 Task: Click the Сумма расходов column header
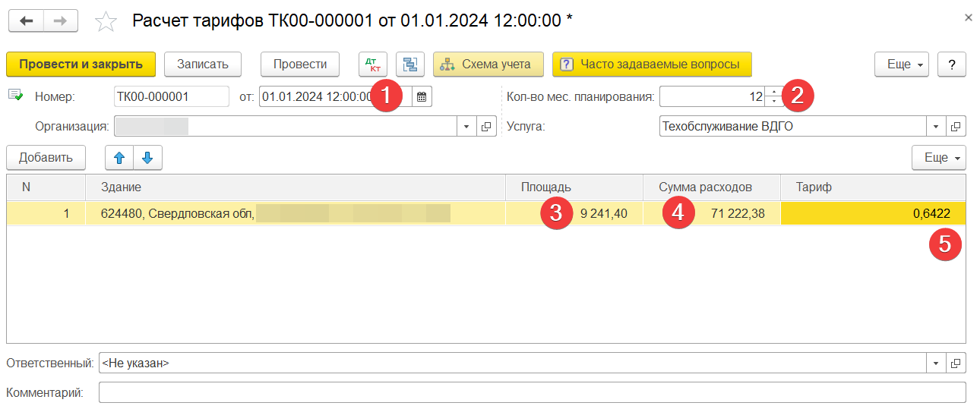pyautogui.click(x=712, y=187)
